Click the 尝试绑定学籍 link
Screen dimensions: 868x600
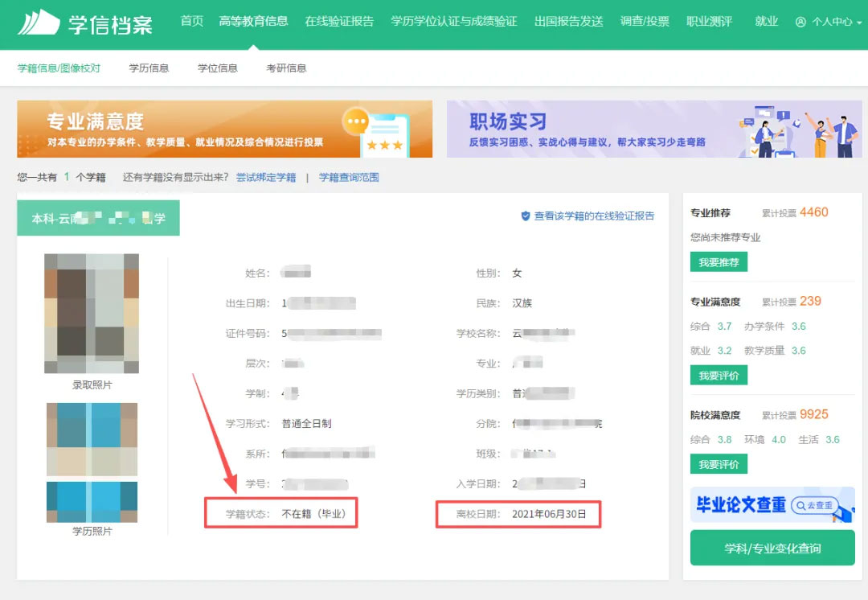coord(266,177)
